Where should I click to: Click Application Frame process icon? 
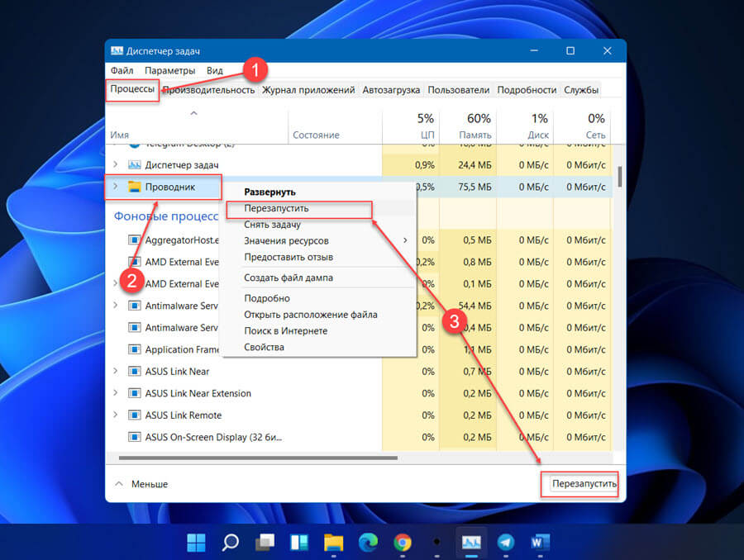(135, 349)
